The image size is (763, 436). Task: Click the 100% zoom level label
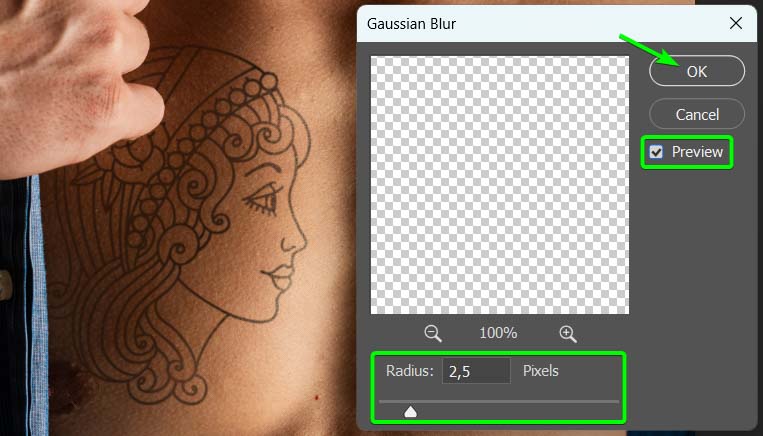498,333
